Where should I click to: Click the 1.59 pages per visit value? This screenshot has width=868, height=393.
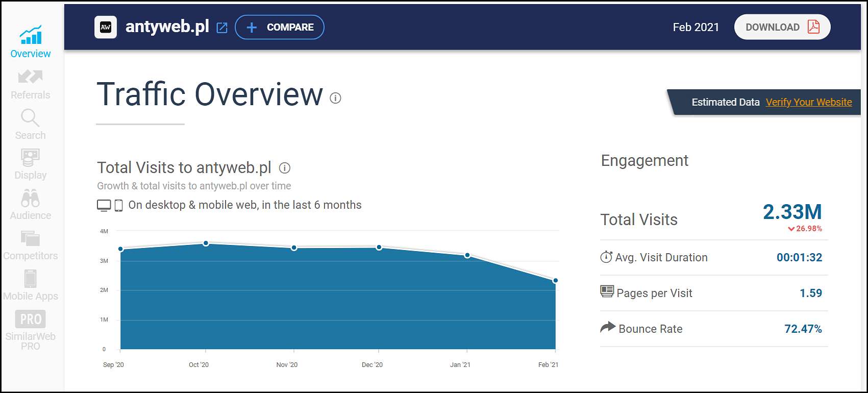click(x=811, y=293)
